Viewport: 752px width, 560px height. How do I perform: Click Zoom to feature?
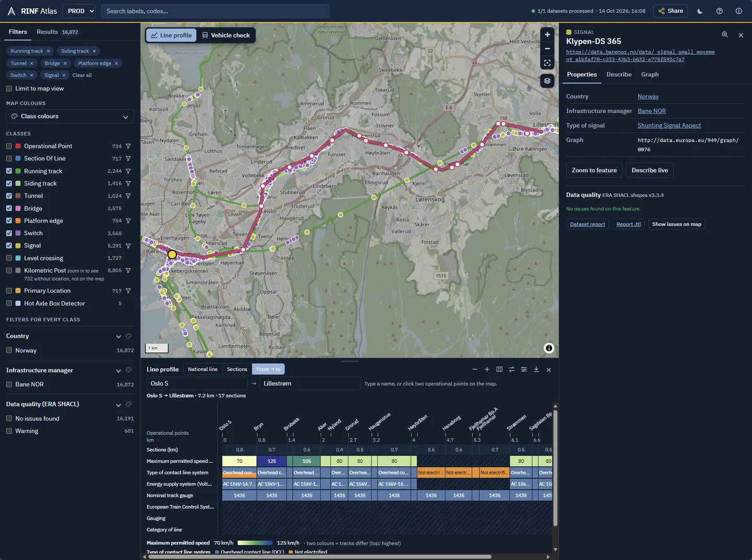[x=594, y=170]
